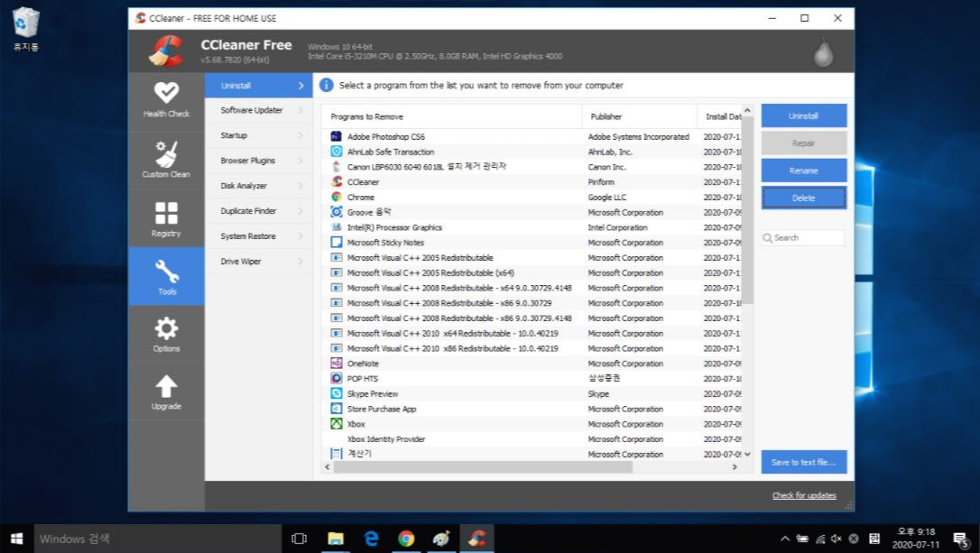Expand the Uninstall tool chevron

click(x=300, y=86)
